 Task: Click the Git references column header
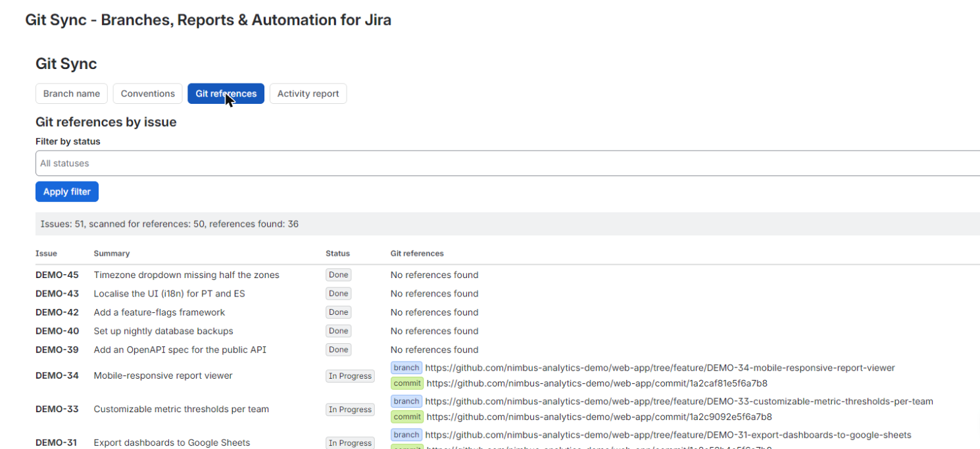point(417,253)
